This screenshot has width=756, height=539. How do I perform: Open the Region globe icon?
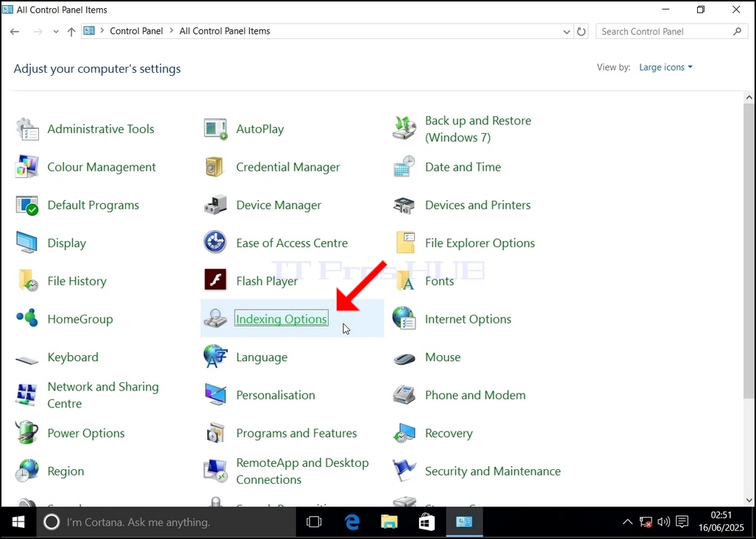pos(27,471)
